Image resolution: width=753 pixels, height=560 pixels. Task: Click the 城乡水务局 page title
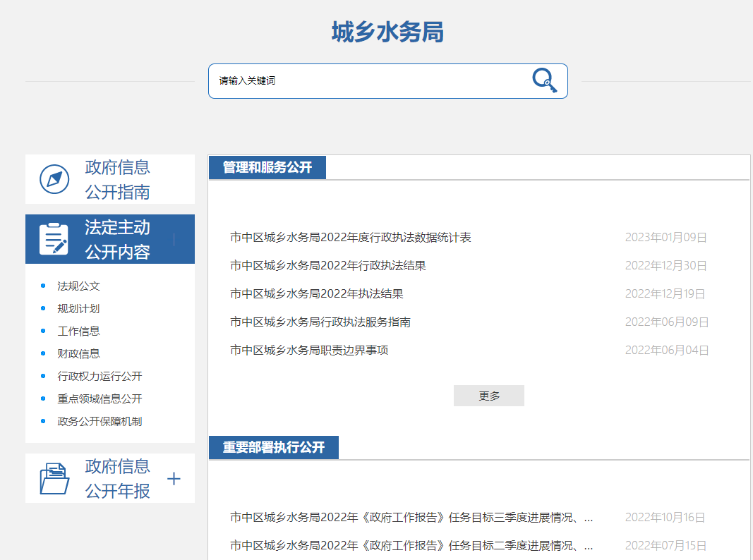[387, 32]
